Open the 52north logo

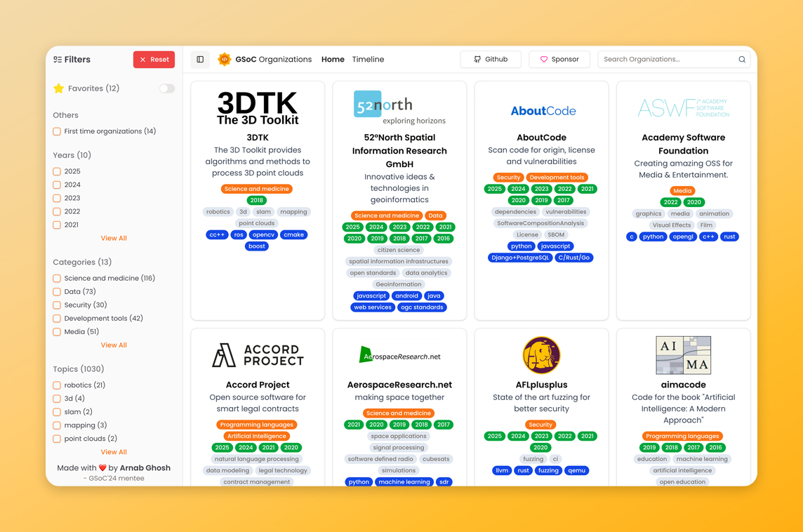tap(399, 107)
